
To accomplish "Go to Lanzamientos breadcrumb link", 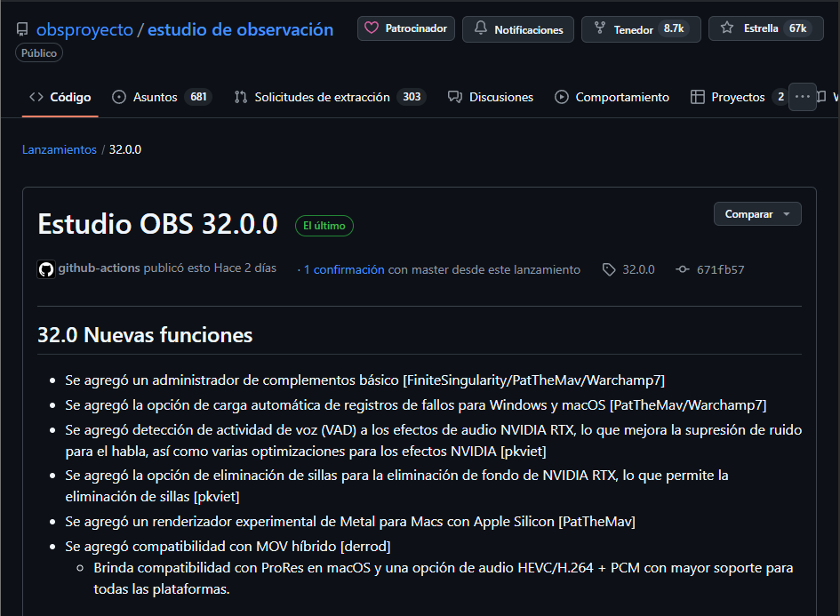I will (60, 149).
